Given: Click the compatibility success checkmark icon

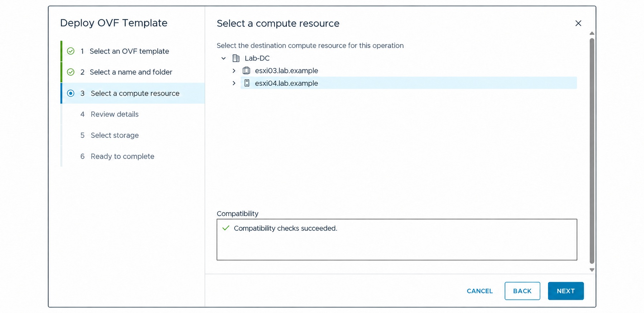Looking at the screenshot, I should pos(226,228).
